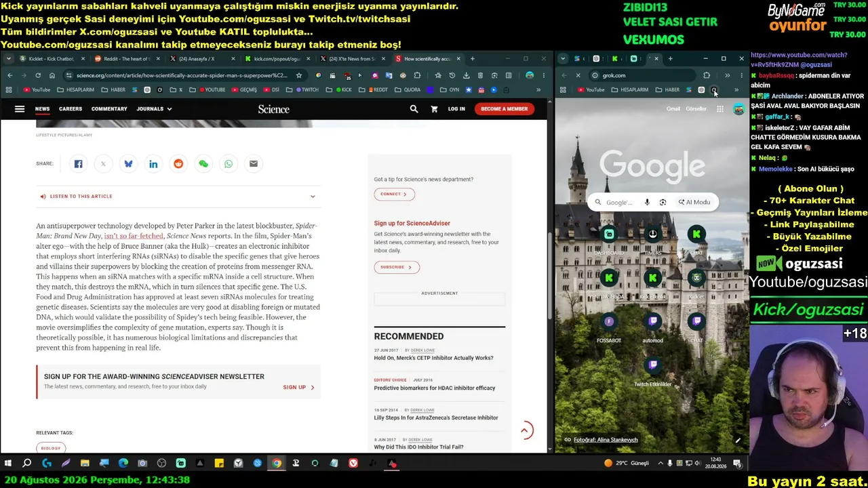This screenshot has height=488, width=868.
Task: Click the Connect button for news tips
Action: (394, 195)
